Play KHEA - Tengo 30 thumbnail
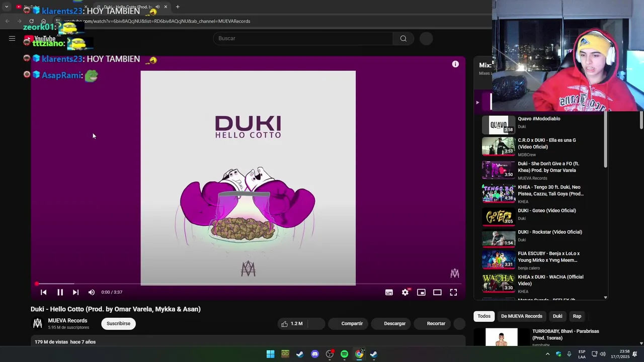Viewport: 644px width, 362px height. coord(498,194)
